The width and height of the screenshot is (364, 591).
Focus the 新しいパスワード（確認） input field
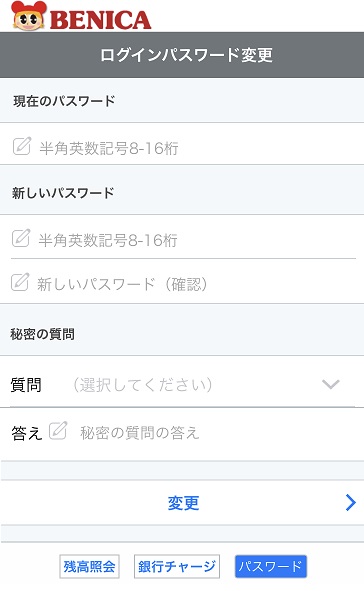182,282
